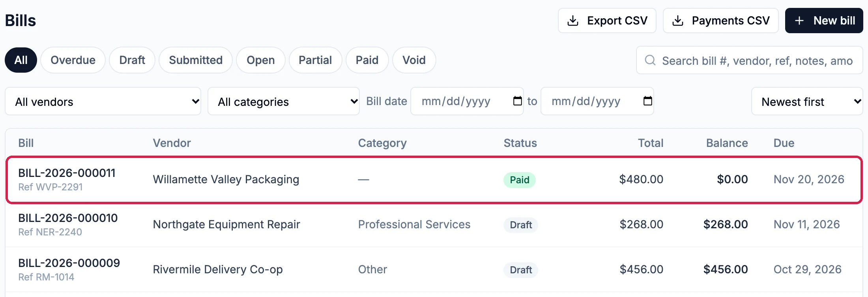Expand the All categories dropdown
This screenshot has height=297, width=868.
click(284, 102)
